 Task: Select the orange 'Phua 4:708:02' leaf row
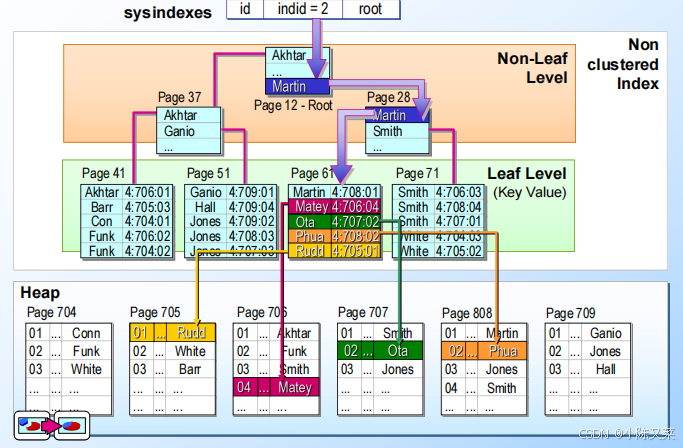335,237
